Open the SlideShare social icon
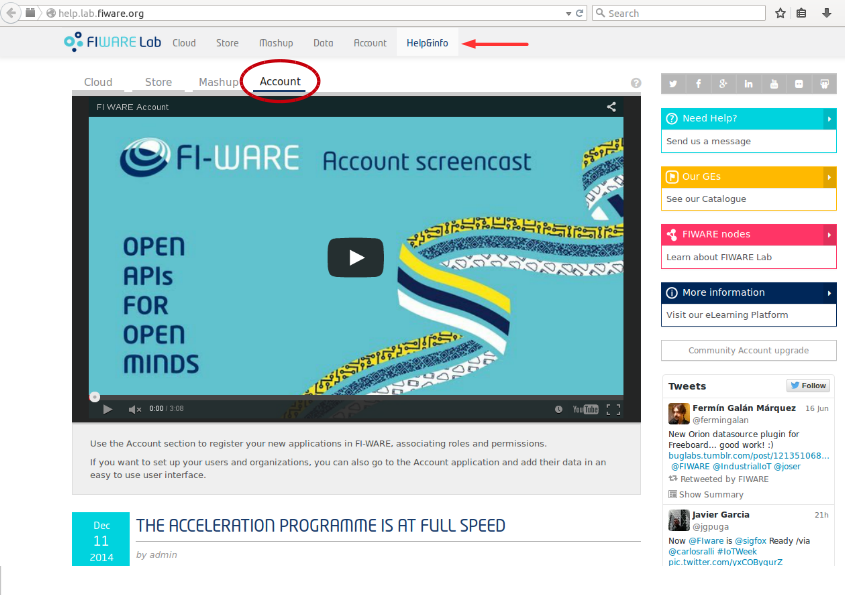Viewport: 845px width, 595px height. click(x=824, y=84)
